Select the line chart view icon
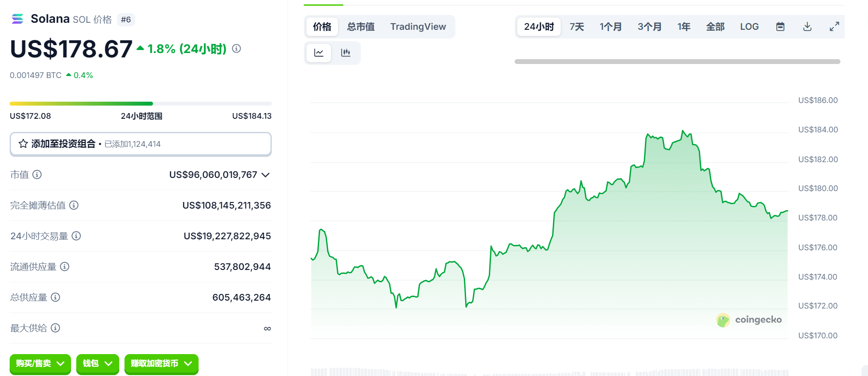The width and height of the screenshot is (868, 376). click(x=319, y=53)
